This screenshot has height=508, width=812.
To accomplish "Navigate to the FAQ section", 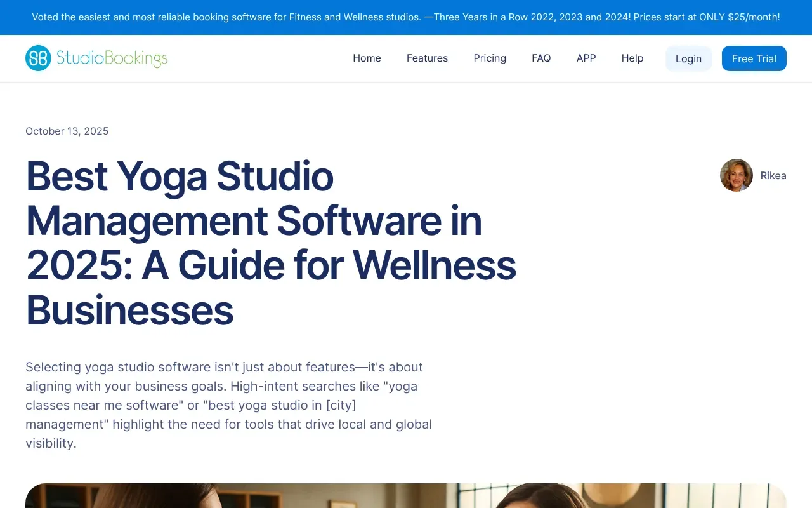I will click(x=541, y=58).
